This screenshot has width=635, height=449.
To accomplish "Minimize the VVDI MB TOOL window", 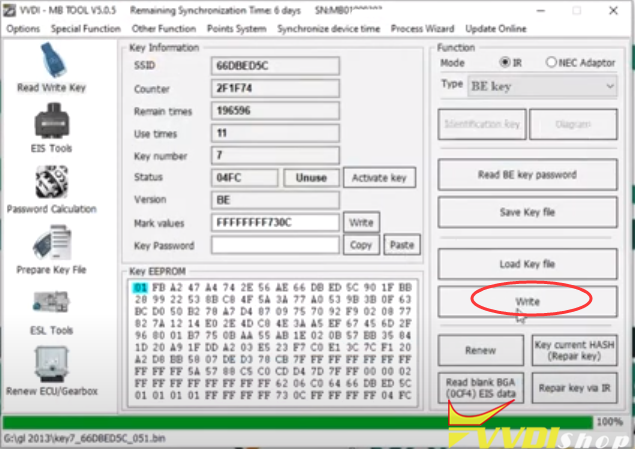I will pyautogui.click(x=541, y=11).
